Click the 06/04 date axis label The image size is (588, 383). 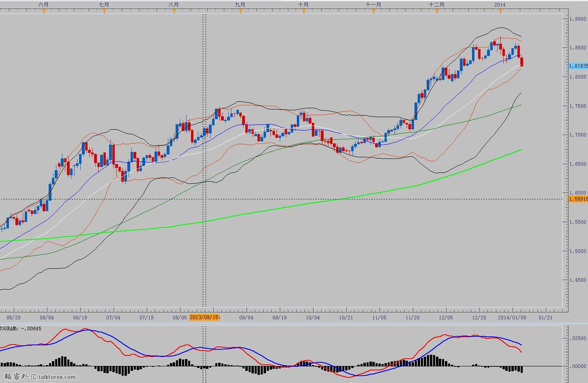click(x=47, y=318)
